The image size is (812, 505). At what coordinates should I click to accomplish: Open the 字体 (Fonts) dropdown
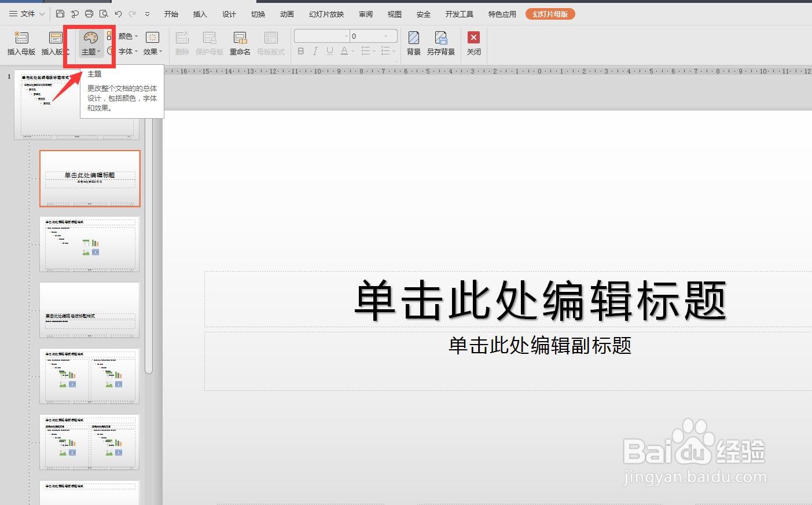coord(128,51)
